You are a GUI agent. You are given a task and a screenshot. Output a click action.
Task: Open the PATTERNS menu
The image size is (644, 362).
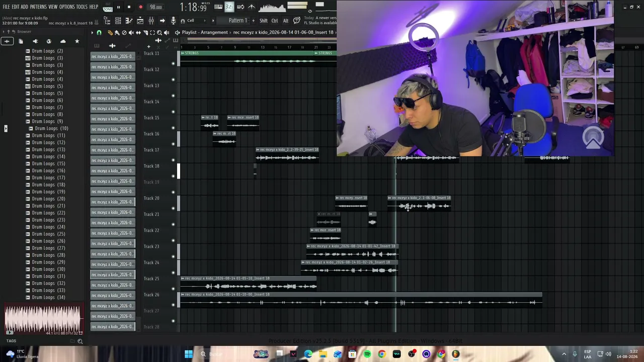38,7
